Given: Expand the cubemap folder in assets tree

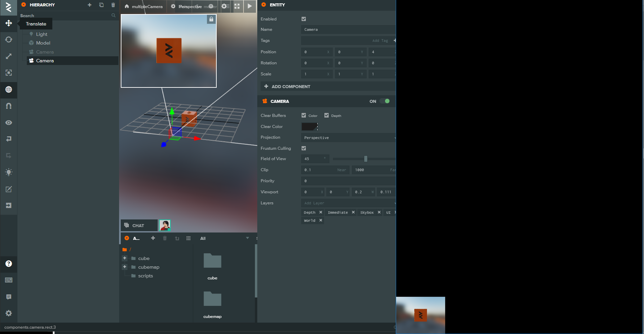Looking at the screenshot, I should click(x=124, y=267).
